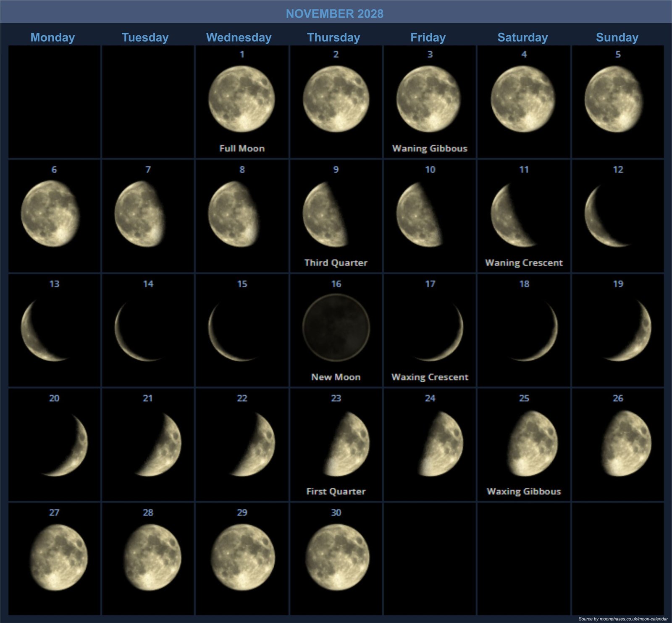
Task: Click the Thursday column header
Action: tap(333, 37)
